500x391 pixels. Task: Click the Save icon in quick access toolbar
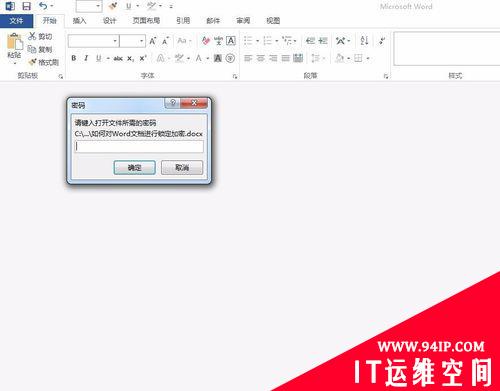pyautogui.click(x=26, y=6)
